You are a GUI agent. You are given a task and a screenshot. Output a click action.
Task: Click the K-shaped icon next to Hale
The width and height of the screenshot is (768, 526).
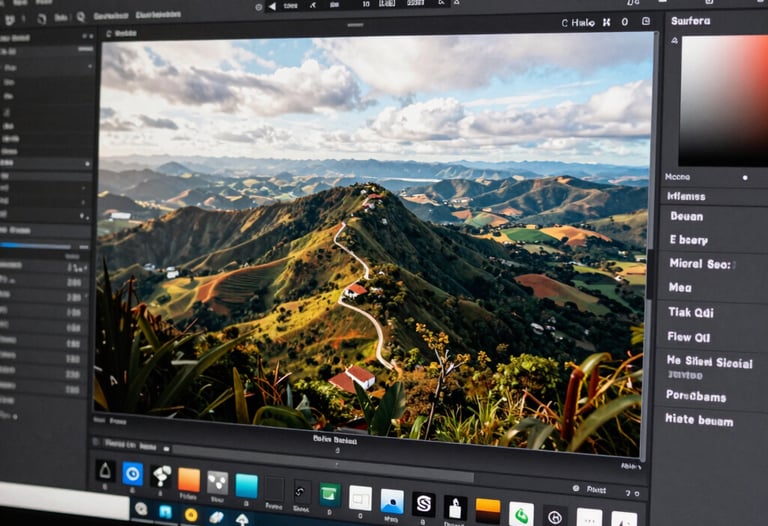click(606, 22)
